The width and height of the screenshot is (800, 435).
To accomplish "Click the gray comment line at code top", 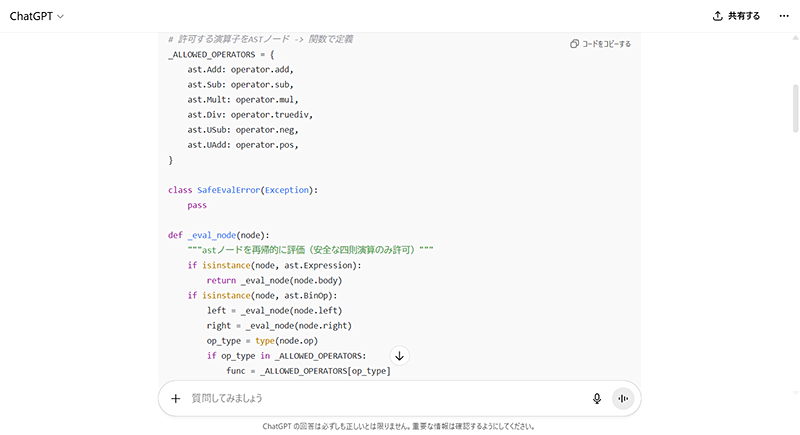I will coord(260,39).
